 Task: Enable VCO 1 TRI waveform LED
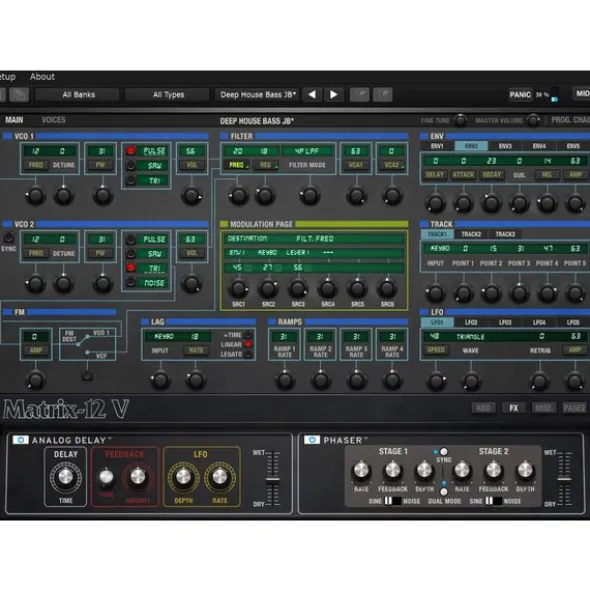131,181
